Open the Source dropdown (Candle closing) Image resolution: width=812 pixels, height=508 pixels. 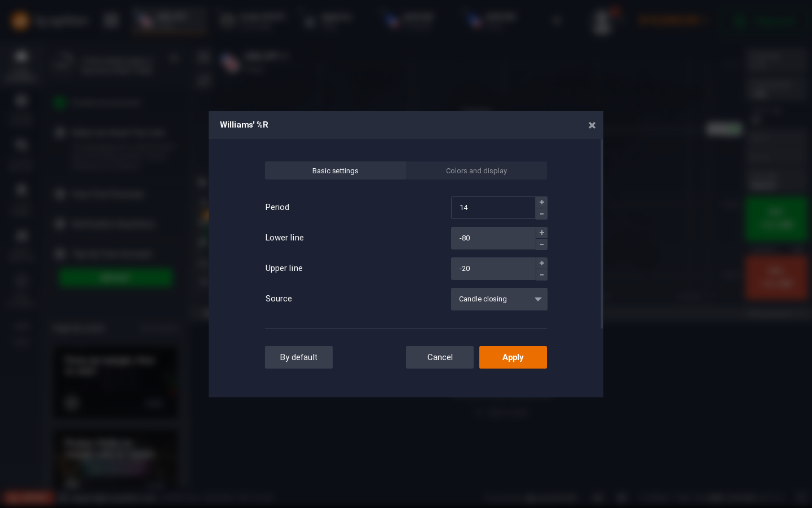499,299
